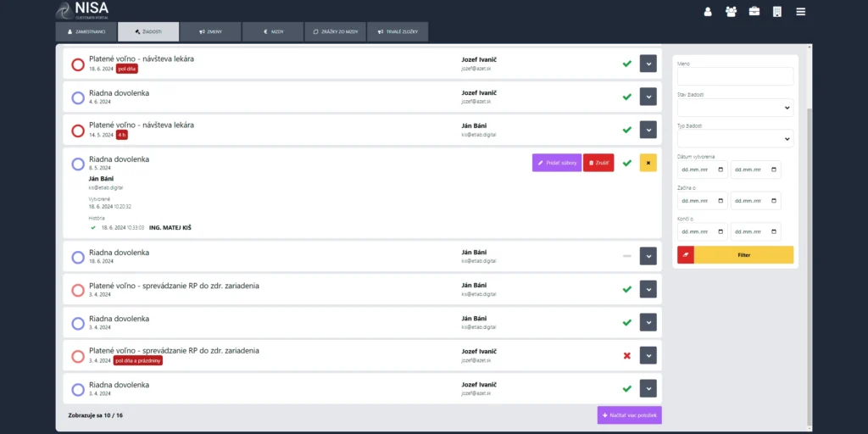Click circle icon of the 8. 5. 2024 Riadna dovolenka

[x=78, y=164]
